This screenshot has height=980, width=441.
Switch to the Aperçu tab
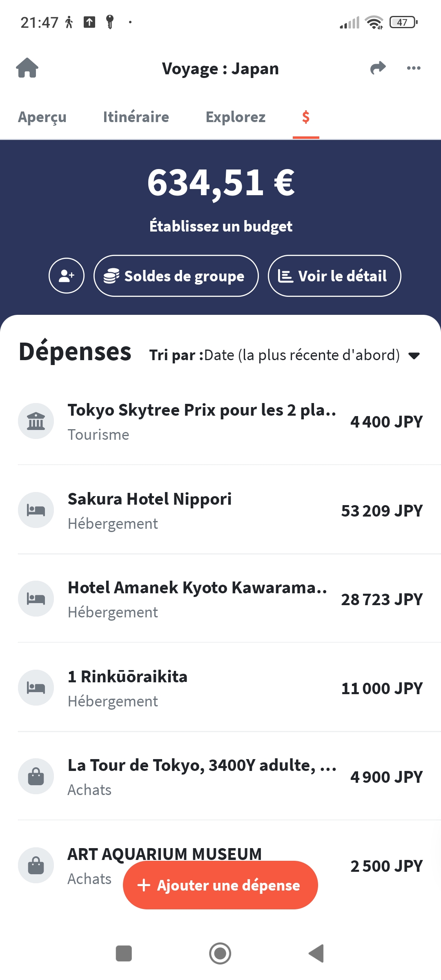[42, 117]
